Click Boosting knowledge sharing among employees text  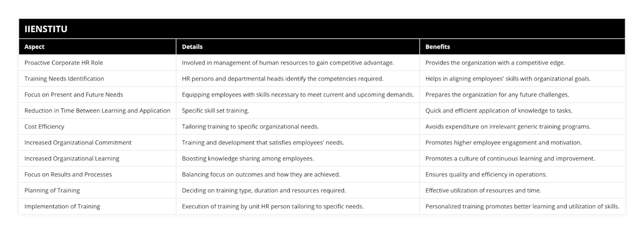click(x=248, y=158)
